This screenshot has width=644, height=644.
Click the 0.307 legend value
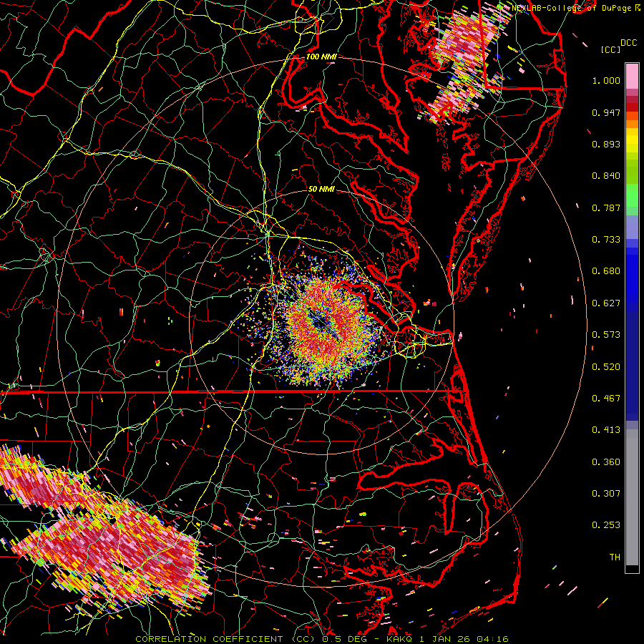pyautogui.click(x=606, y=494)
